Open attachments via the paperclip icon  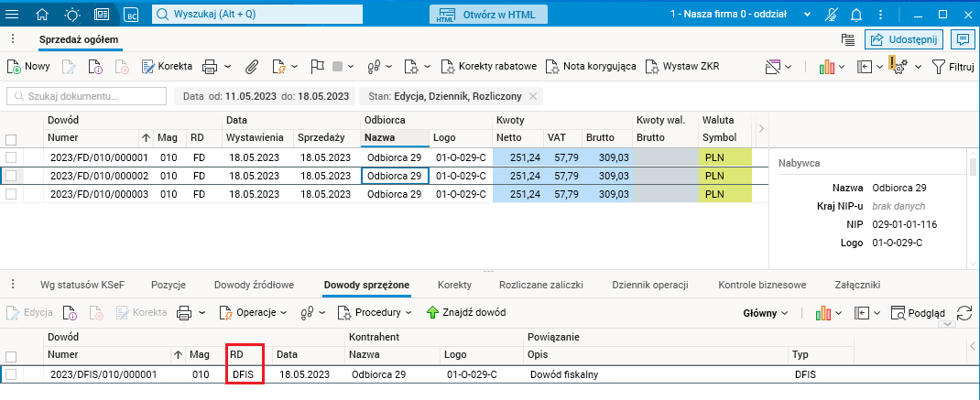coord(251,66)
